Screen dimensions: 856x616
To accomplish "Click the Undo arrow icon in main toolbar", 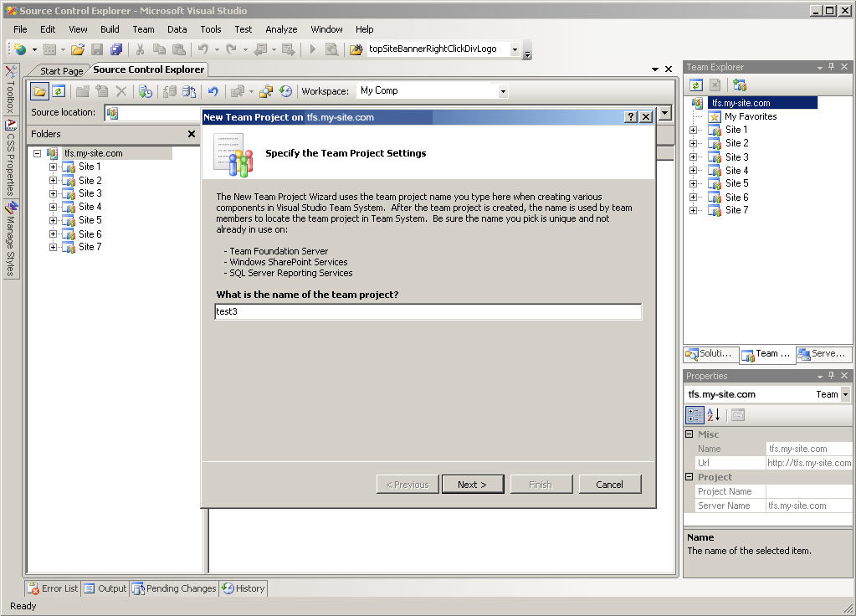I will (203, 49).
